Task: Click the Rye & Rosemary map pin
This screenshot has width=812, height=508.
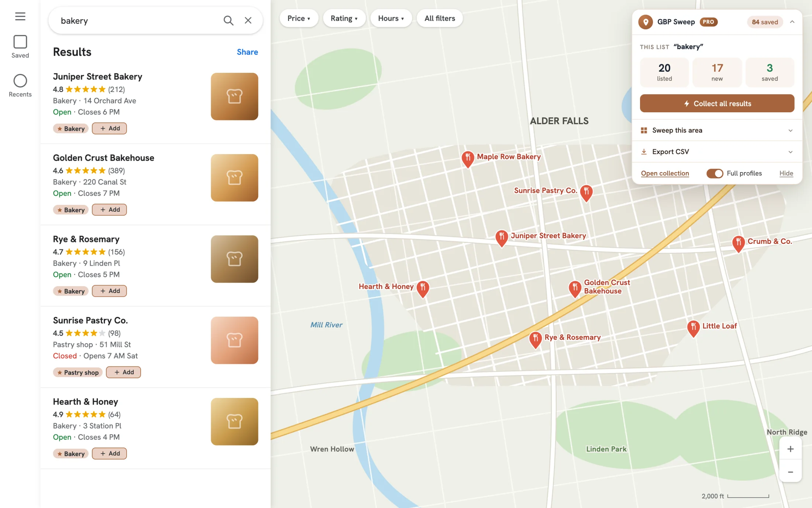Action: (x=535, y=340)
